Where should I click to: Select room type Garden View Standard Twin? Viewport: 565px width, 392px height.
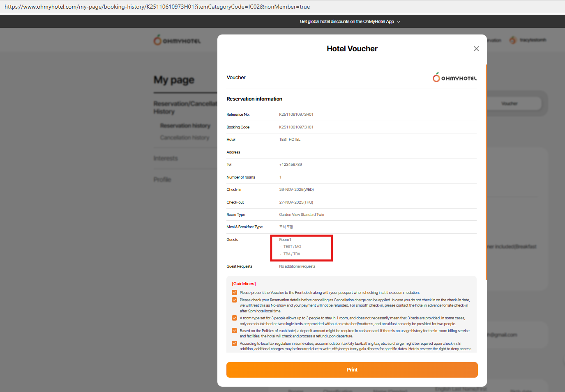point(302,215)
